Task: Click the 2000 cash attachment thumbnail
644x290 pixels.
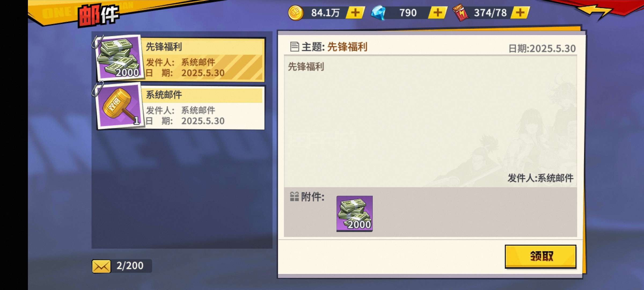Action: coord(354,213)
